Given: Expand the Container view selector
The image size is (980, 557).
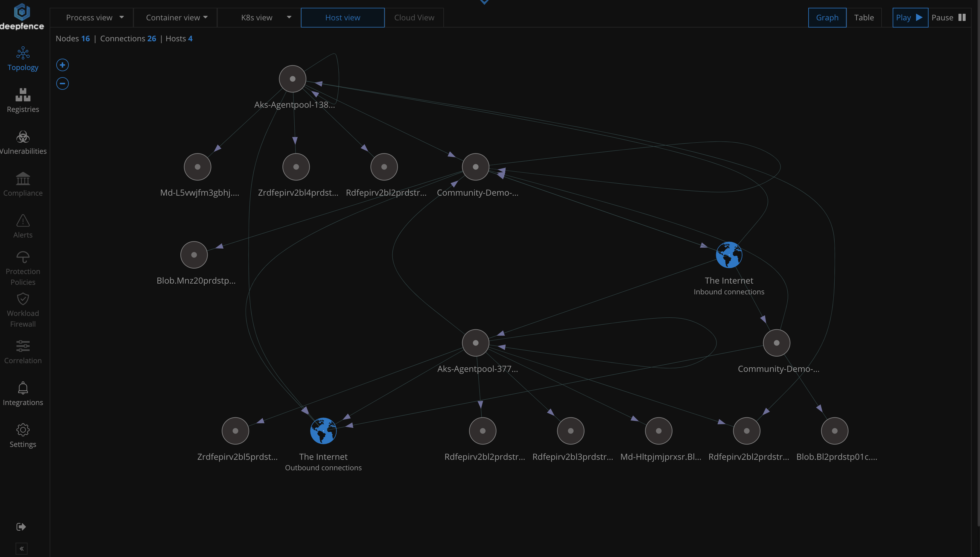Looking at the screenshot, I should [176, 17].
